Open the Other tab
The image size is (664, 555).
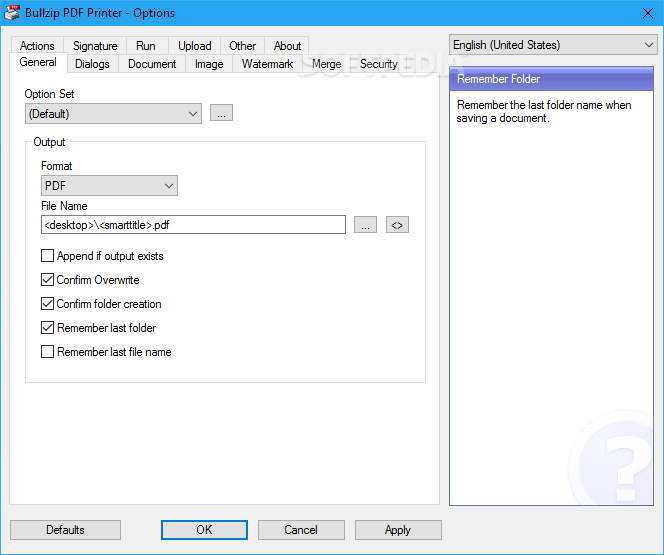pyautogui.click(x=243, y=45)
